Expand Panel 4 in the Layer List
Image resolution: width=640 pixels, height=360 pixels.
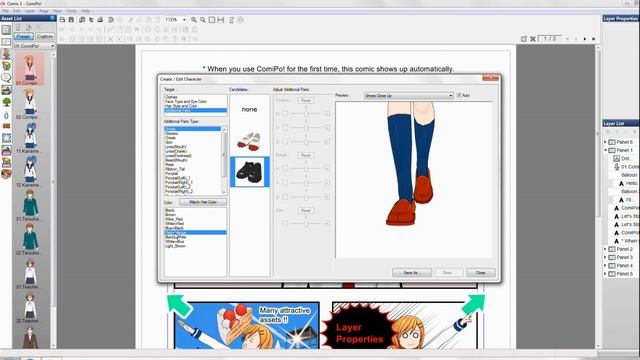[605, 265]
